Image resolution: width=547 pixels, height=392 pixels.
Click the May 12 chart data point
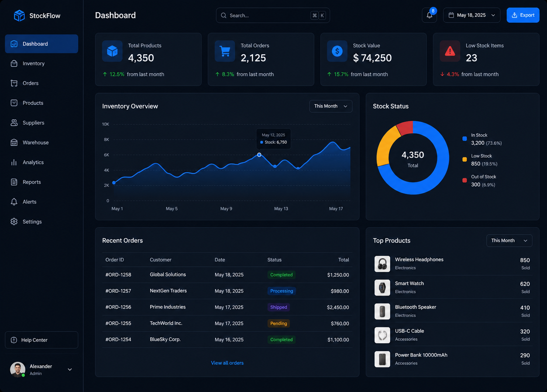coord(259,155)
